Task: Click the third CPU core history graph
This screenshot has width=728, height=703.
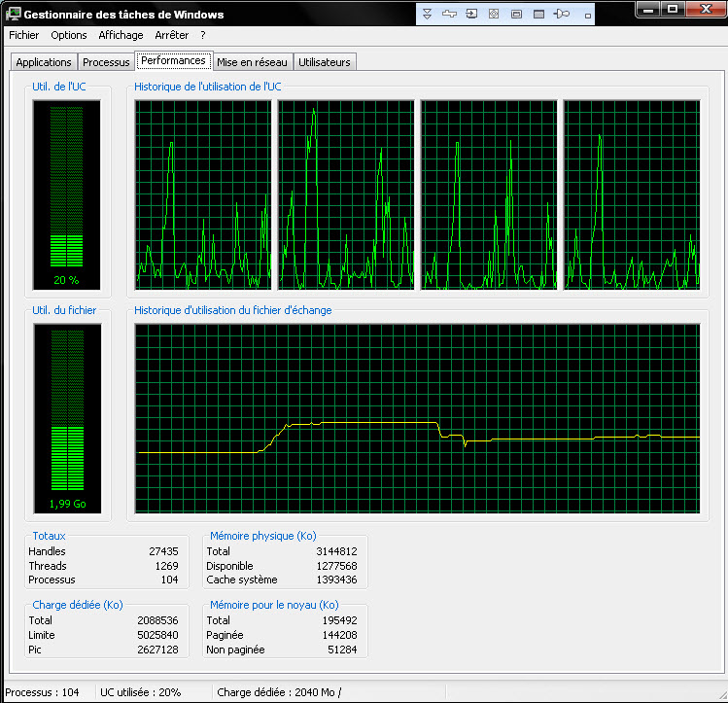Action: coord(489,195)
